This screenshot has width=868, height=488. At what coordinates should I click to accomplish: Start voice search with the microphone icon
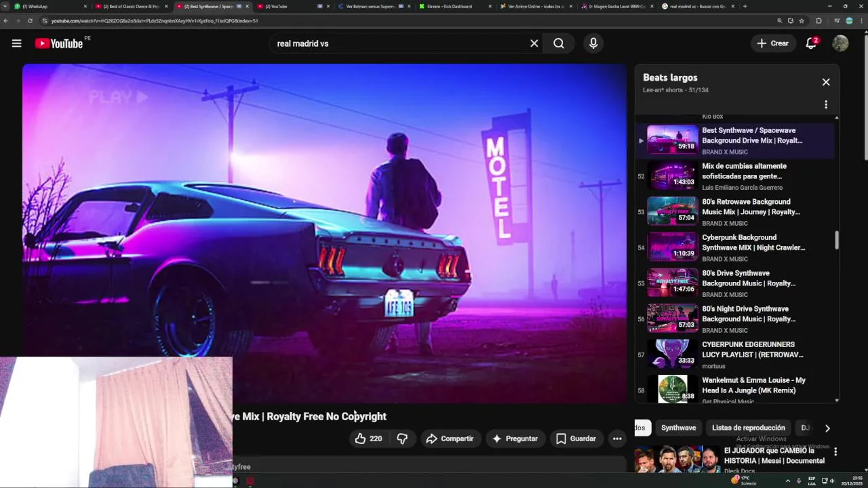[x=593, y=43]
